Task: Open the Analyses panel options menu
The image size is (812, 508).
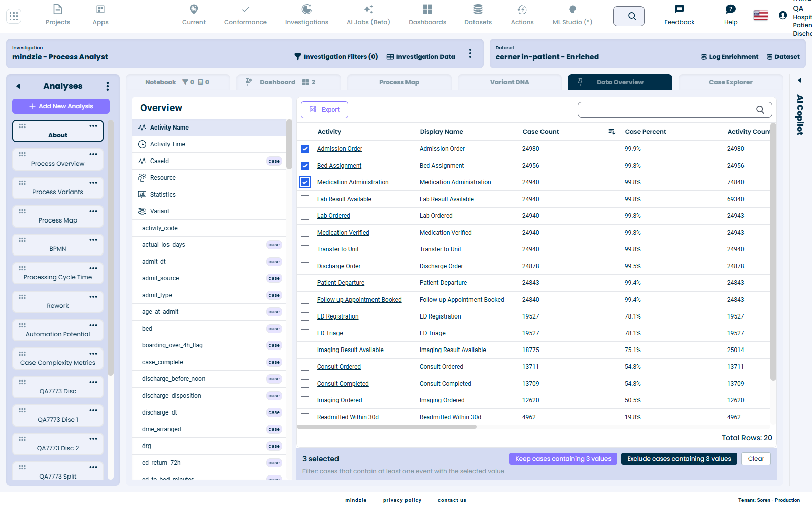Action: 108,86
